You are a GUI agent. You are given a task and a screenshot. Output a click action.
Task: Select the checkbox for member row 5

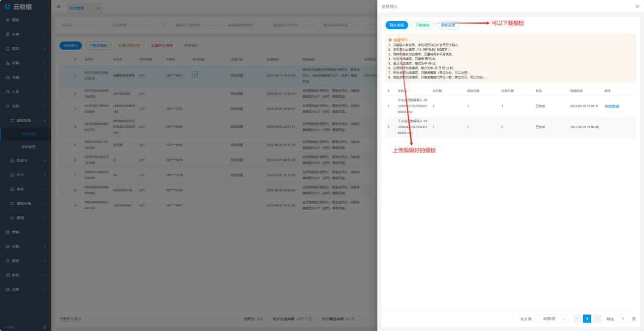63,145
